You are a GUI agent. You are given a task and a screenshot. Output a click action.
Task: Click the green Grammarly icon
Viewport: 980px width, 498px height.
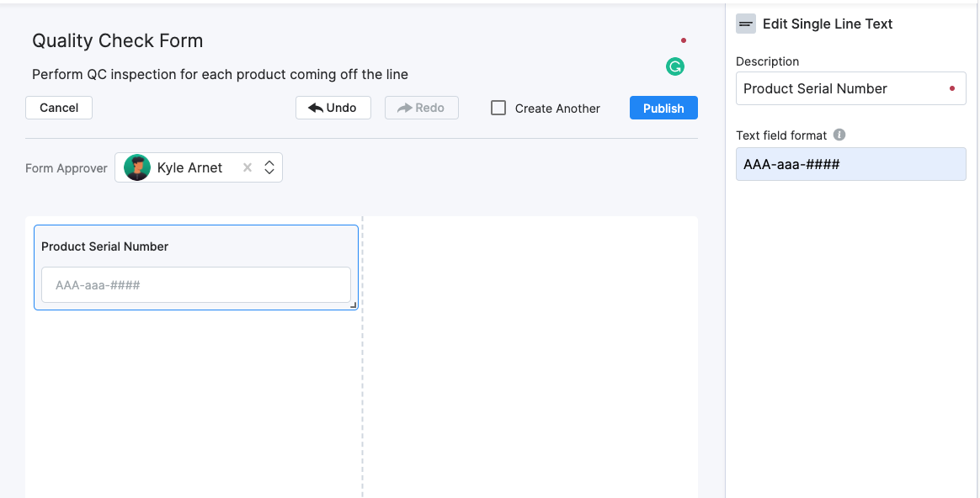(674, 66)
